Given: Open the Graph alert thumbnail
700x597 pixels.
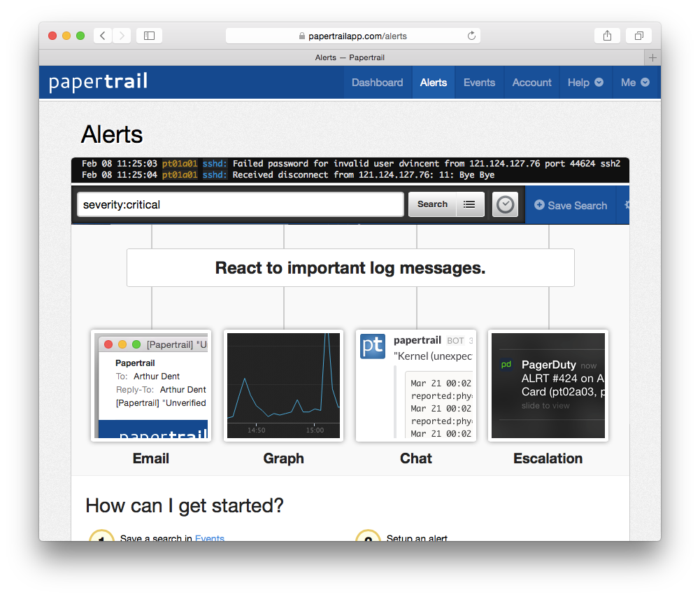Looking at the screenshot, I should [x=283, y=386].
